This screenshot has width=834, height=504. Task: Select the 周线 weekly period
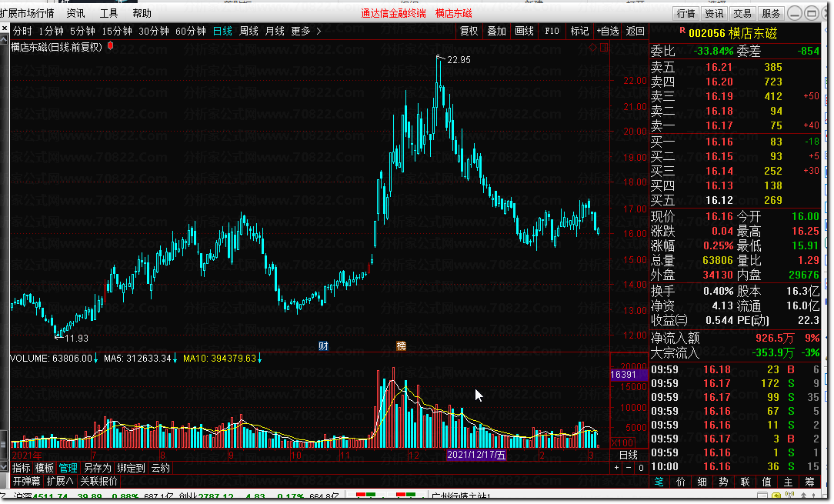coord(249,32)
